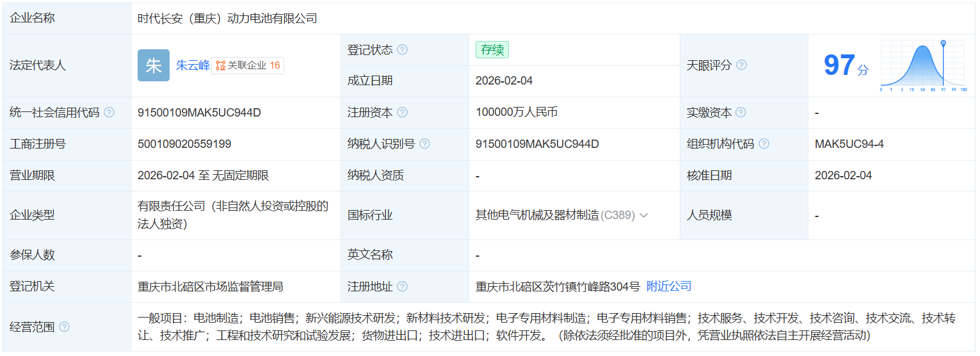This screenshot has width=980, height=356.
Task: Open the 附近公司 nearby companies link
Action: click(669, 286)
